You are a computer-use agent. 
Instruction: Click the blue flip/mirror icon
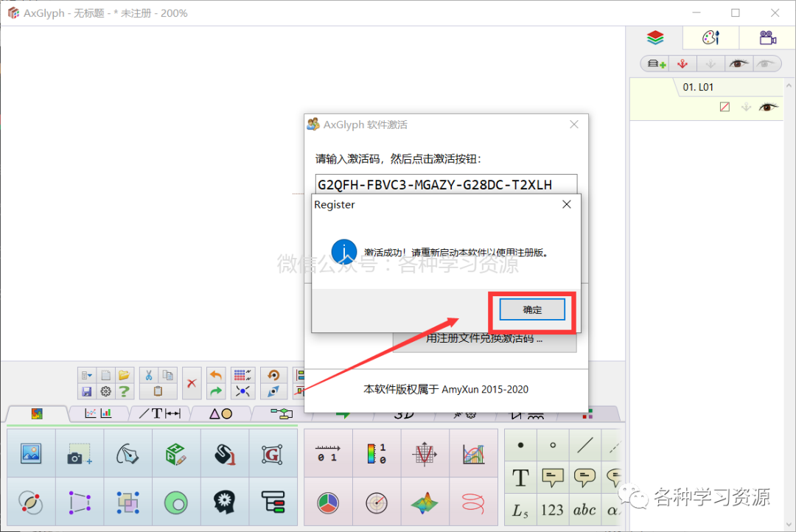tap(273, 391)
